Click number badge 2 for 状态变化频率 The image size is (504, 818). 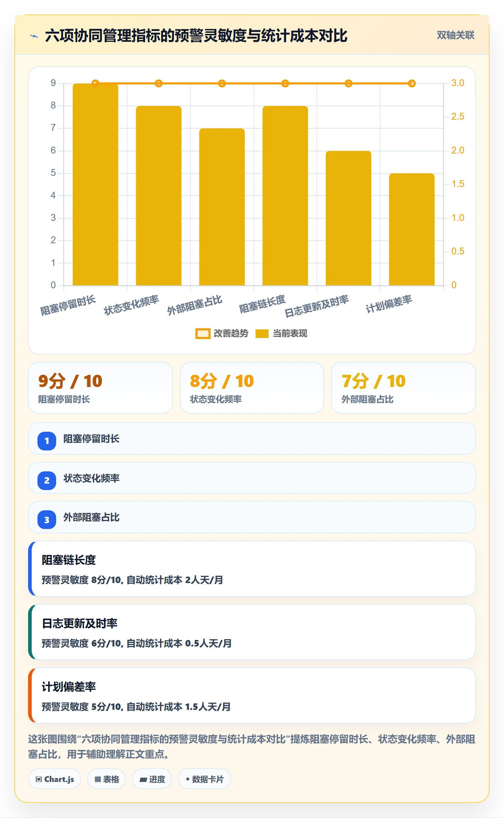coord(47,480)
